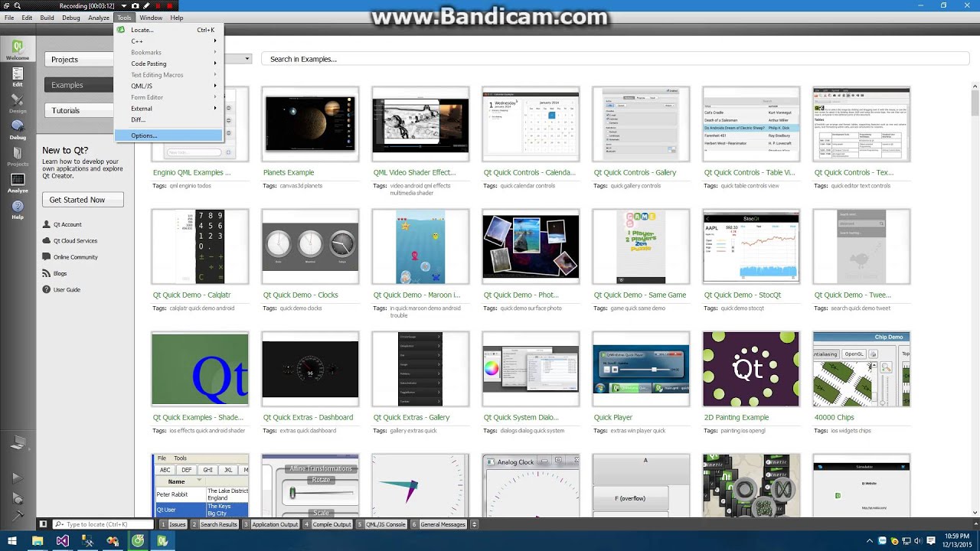Image resolution: width=980 pixels, height=551 pixels.
Task: Select Options... in Tools menu
Action: click(167, 135)
